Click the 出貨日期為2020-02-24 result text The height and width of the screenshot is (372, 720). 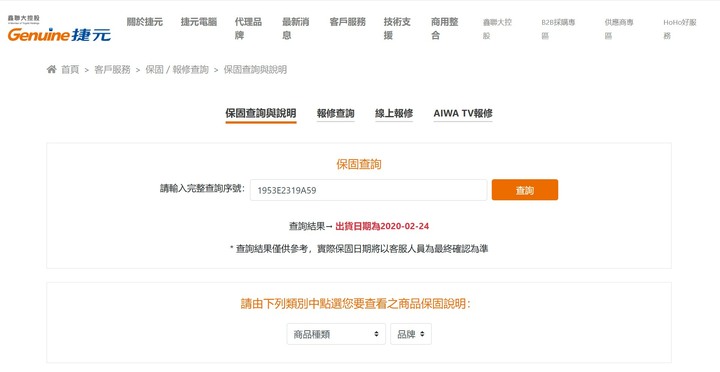(x=382, y=226)
